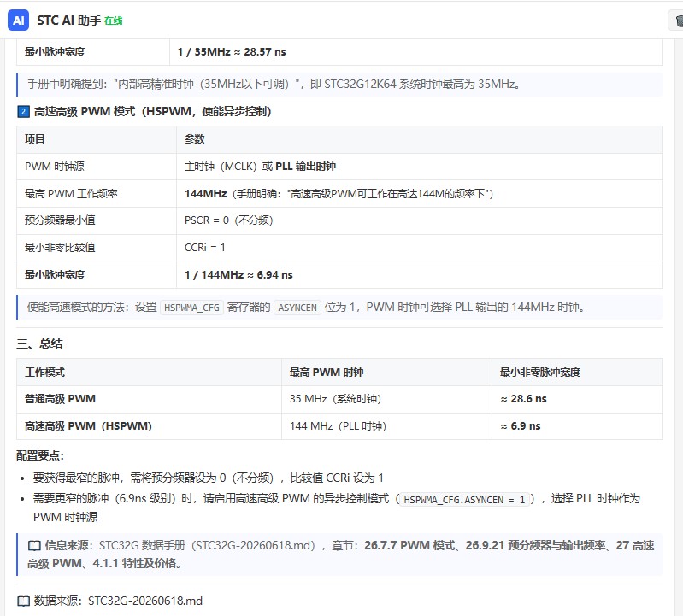Click the 高速高级 PWM (HSPWM) summary row
Viewport: 683px width, 616px height.
tap(339, 426)
